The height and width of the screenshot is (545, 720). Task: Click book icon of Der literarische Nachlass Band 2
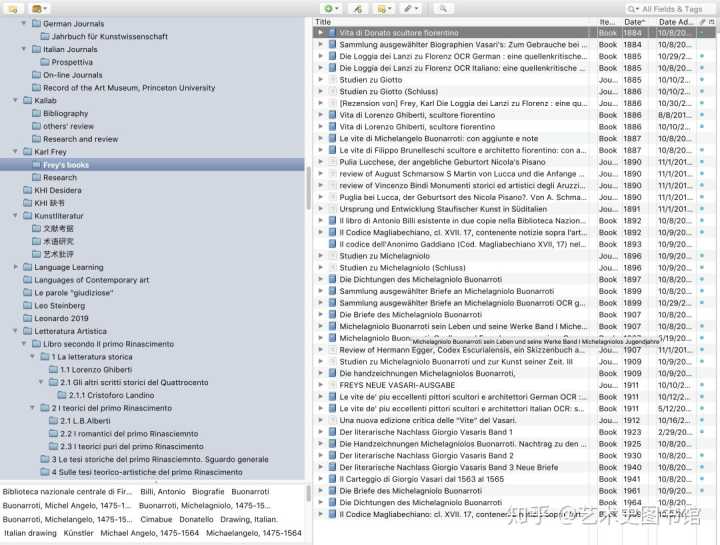(332, 455)
